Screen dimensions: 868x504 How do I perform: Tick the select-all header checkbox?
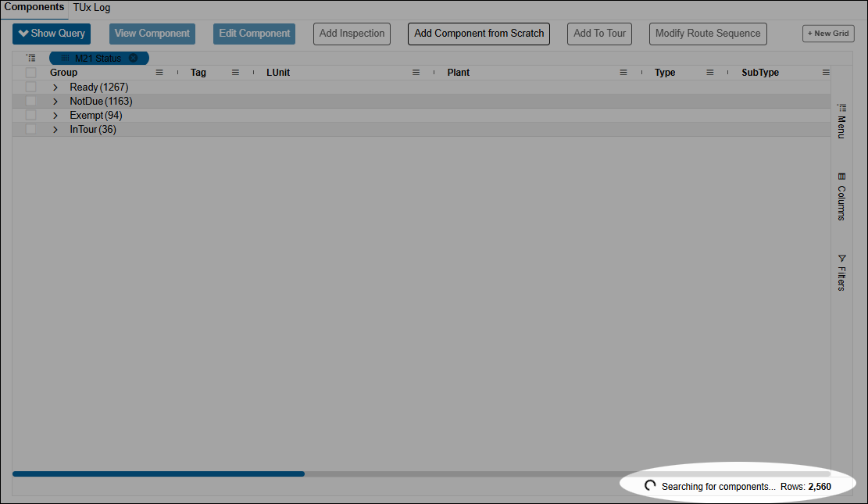pyautogui.click(x=31, y=73)
